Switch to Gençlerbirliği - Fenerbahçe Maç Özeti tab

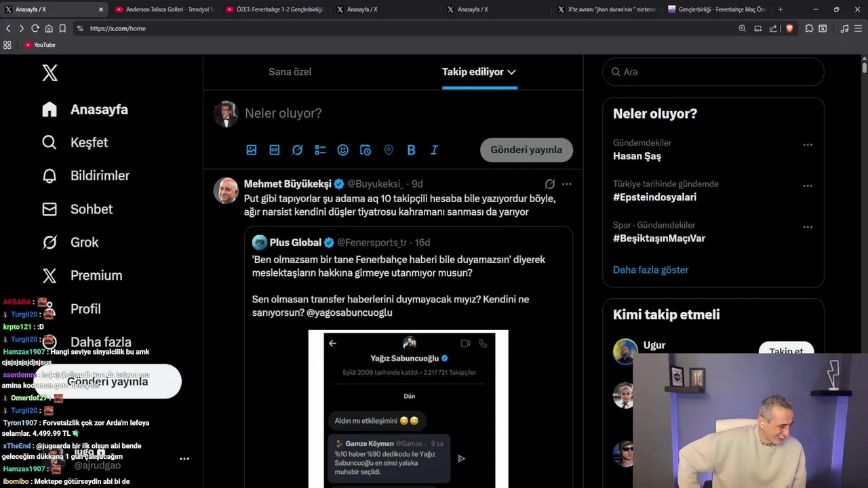[x=717, y=9]
